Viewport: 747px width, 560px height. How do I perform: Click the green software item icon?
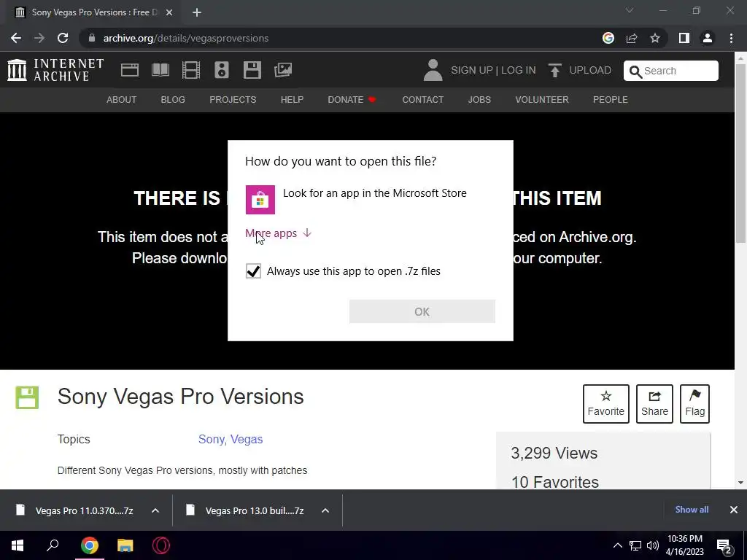[27, 397]
